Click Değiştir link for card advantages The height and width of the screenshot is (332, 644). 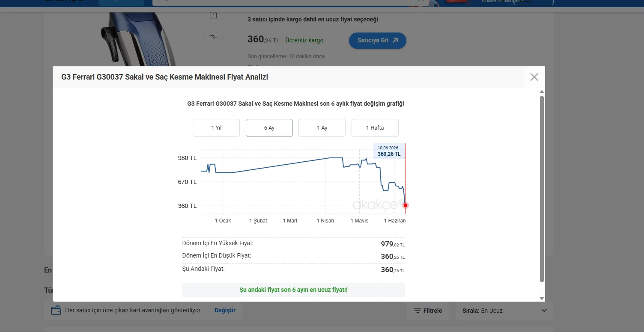pos(225,310)
